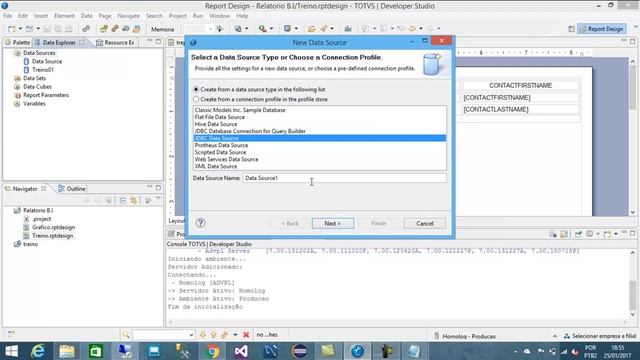
Task: Select the Grafico.rptdesign file
Action: [53, 227]
